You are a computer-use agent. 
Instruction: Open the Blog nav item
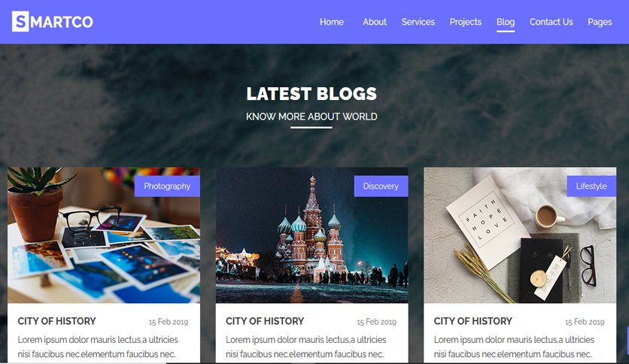pos(506,22)
